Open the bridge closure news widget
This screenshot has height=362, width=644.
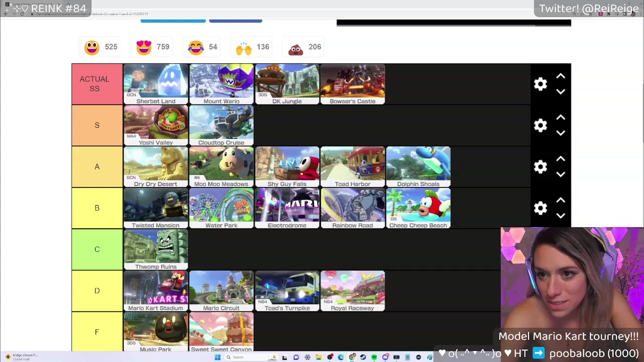pyautogui.click(x=21, y=357)
